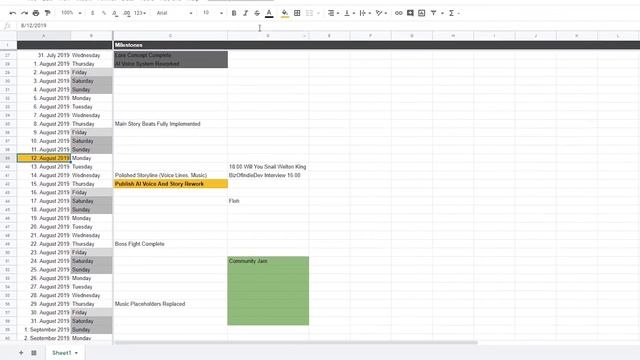Click the formula bar showing 8/12/2019
The width and height of the screenshot is (640, 360).
[327, 25]
